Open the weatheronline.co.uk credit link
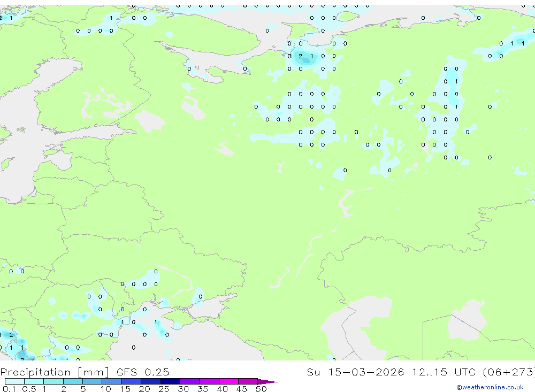535x392 pixels. coord(490,387)
